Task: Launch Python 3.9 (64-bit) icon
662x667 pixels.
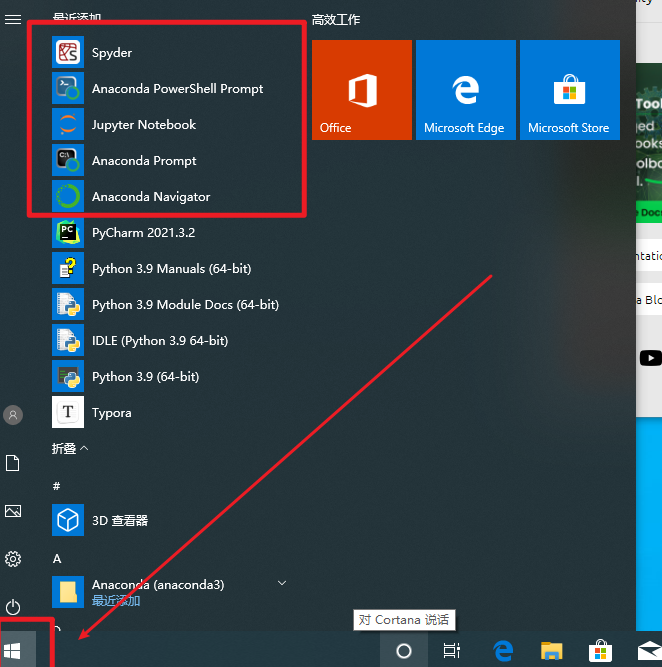Action: point(68,376)
